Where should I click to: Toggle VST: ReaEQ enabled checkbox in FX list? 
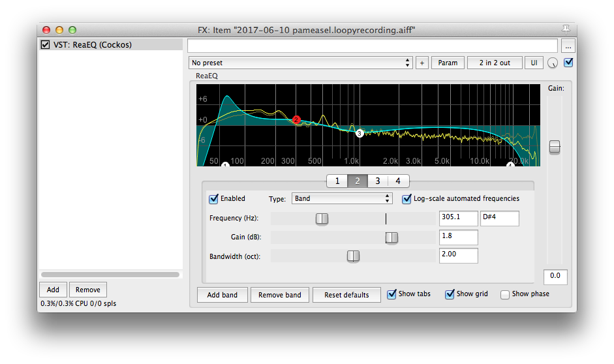point(46,44)
